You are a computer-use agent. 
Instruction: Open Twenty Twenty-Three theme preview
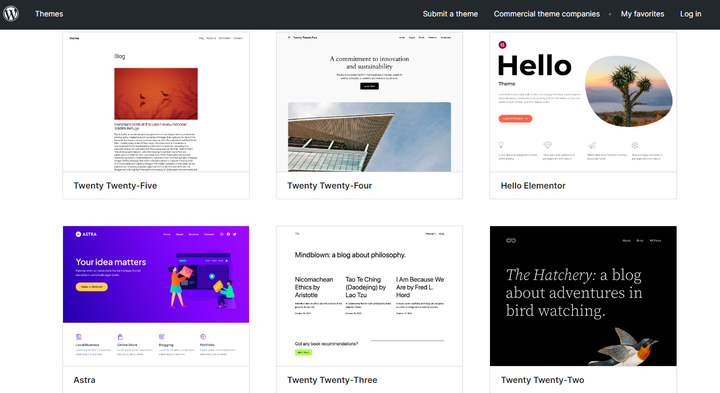click(370, 296)
